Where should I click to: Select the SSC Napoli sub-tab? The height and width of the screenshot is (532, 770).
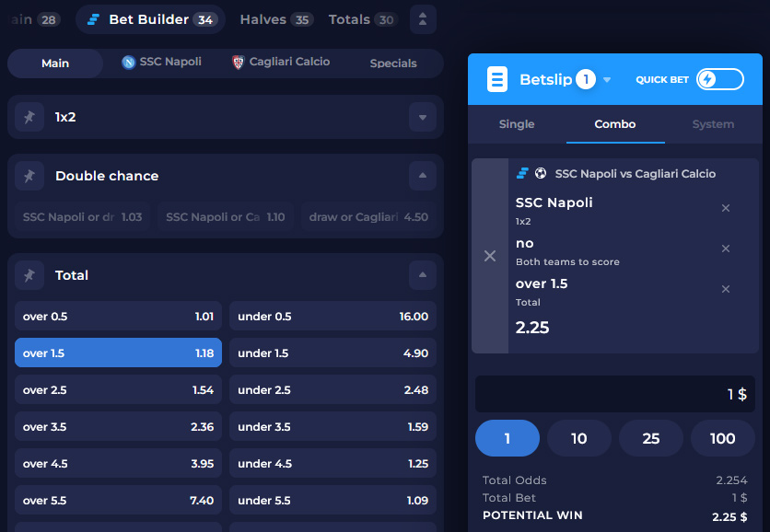(x=161, y=63)
